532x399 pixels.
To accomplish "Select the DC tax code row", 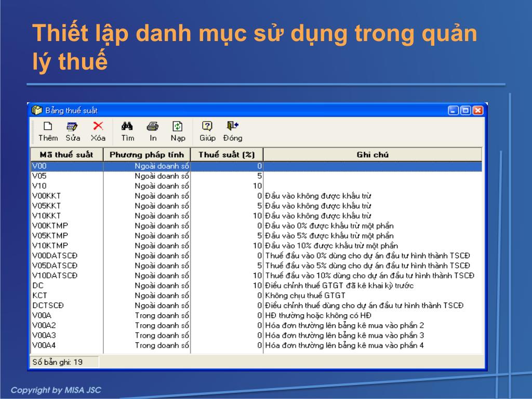I will 256,285.
